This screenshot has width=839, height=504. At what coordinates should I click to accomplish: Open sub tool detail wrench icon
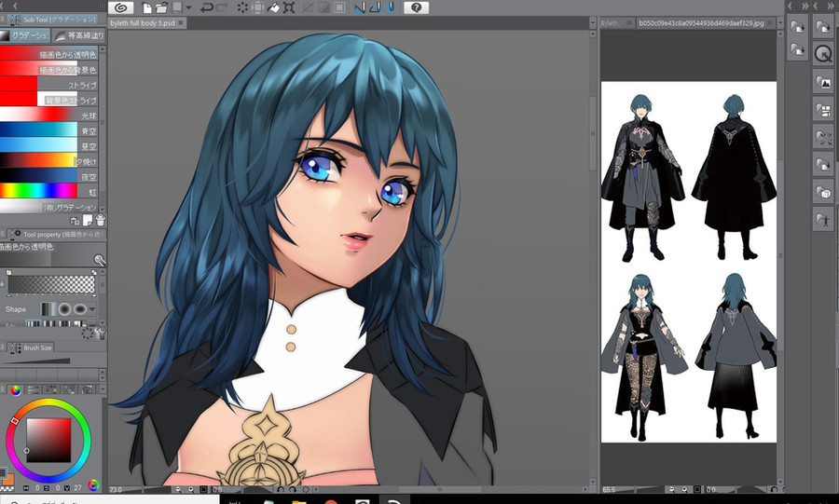[x=100, y=334]
